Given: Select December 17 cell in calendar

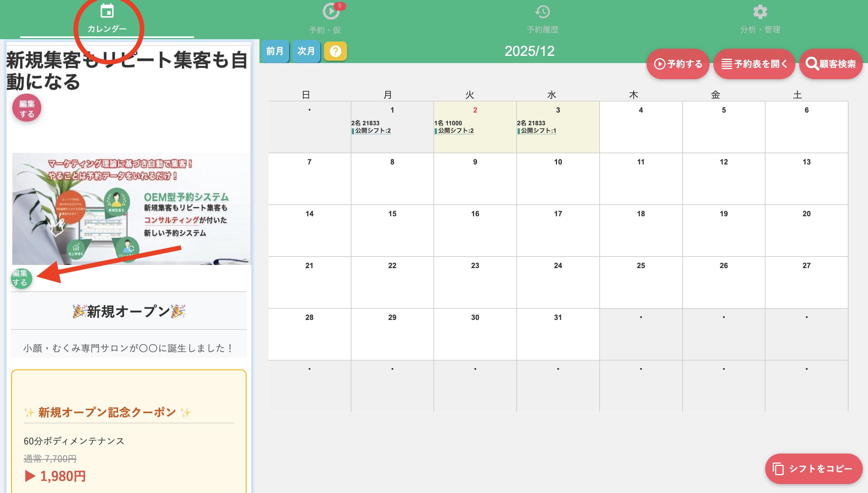Looking at the screenshot, I should [x=558, y=230].
